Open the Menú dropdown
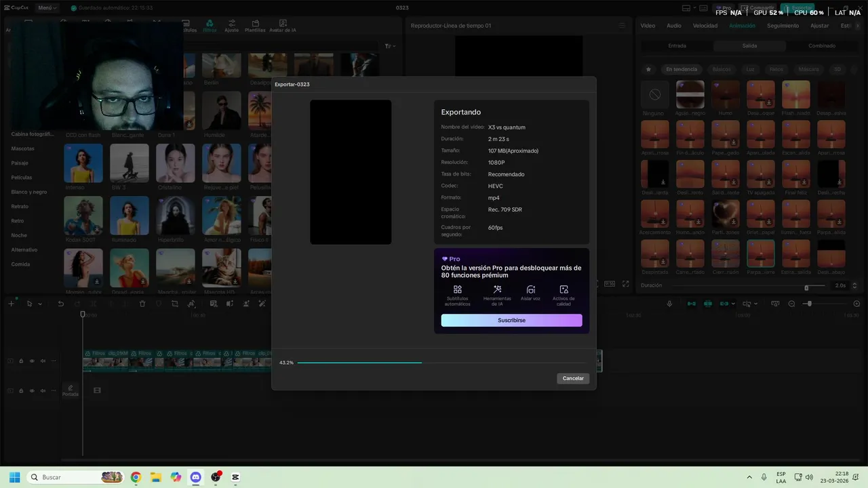 pyautogui.click(x=47, y=8)
